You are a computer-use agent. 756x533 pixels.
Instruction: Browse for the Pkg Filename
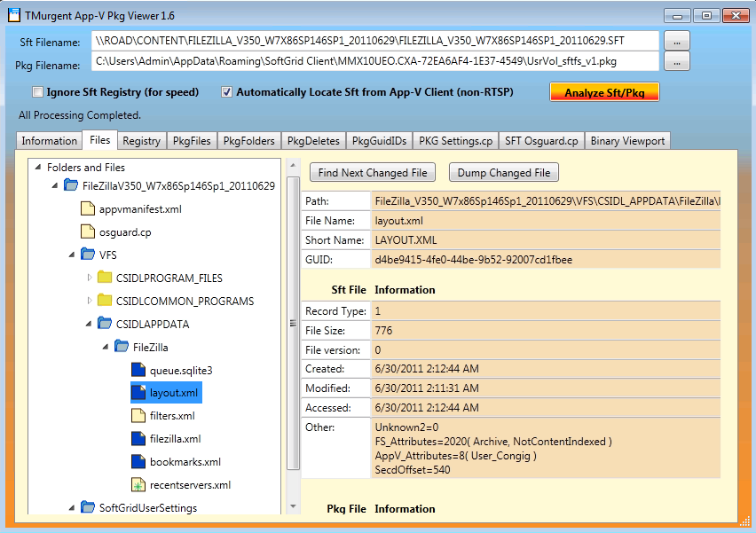coord(677,62)
